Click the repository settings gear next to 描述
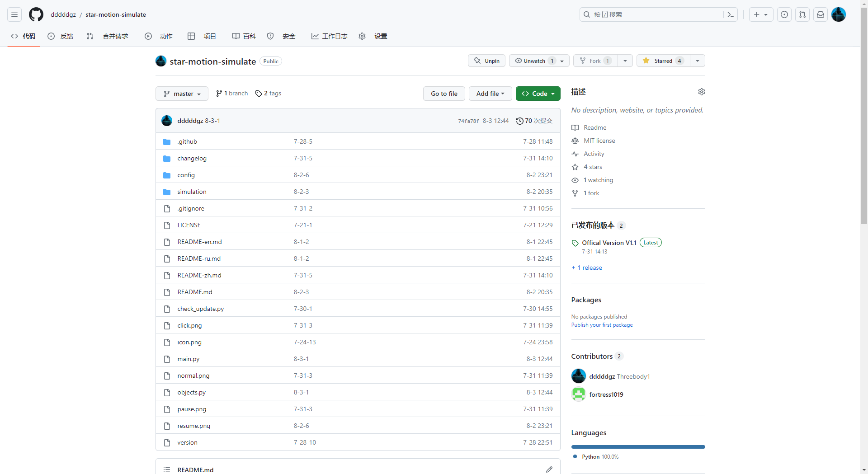 point(702,92)
